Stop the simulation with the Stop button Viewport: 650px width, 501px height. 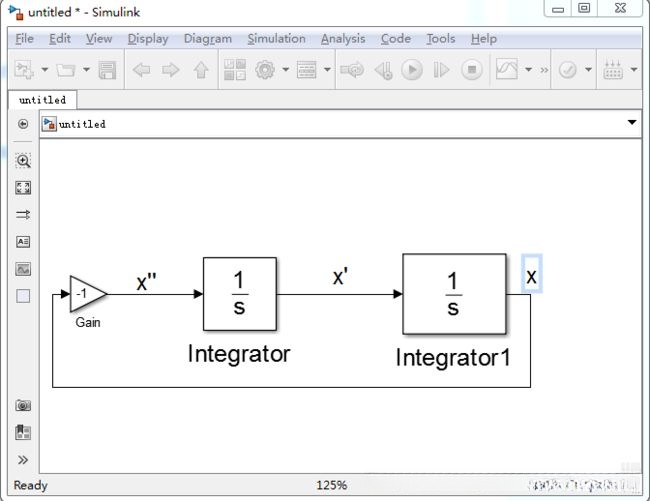coord(472,70)
